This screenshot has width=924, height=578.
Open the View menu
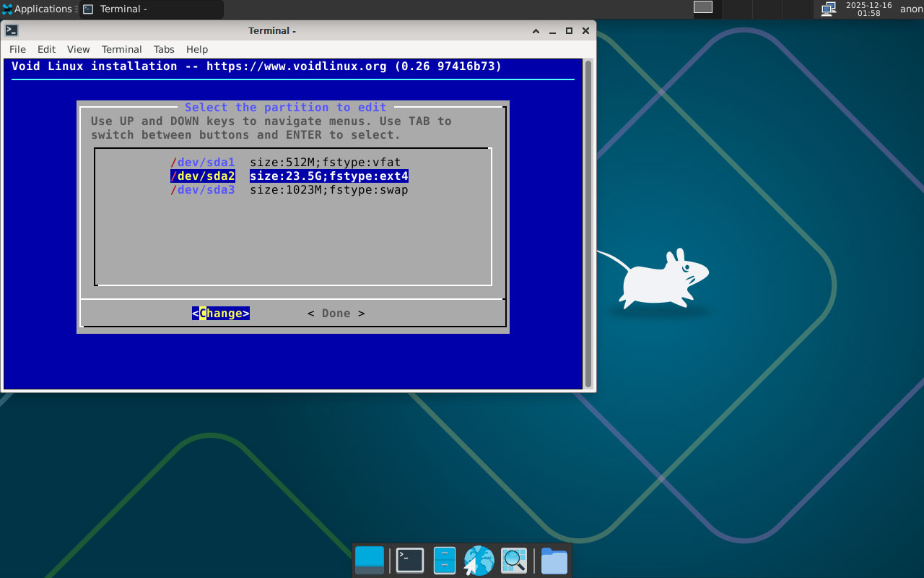pyautogui.click(x=78, y=49)
